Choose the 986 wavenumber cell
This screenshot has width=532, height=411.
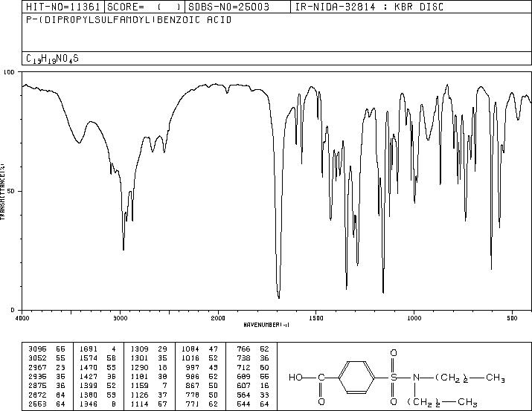click(193, 376)
